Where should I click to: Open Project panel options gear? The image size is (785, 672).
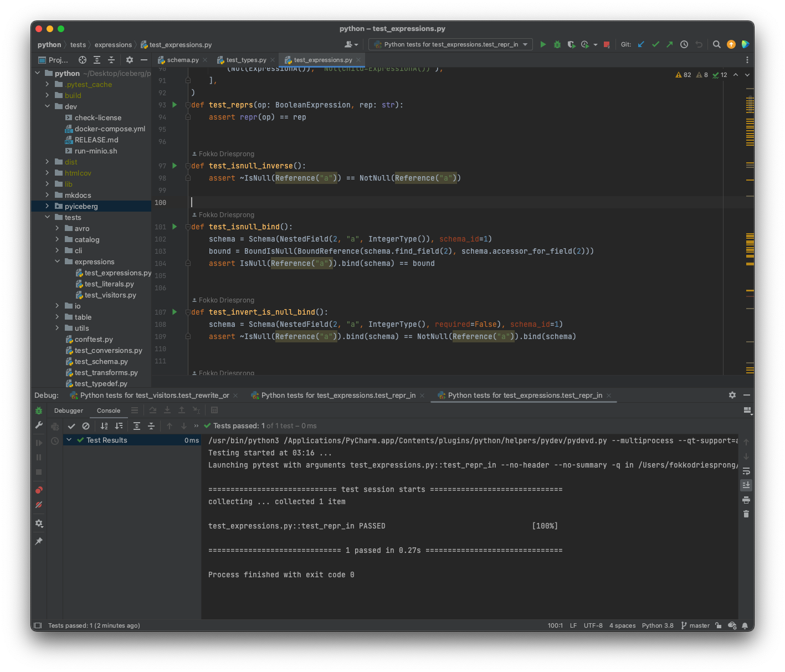130,60
